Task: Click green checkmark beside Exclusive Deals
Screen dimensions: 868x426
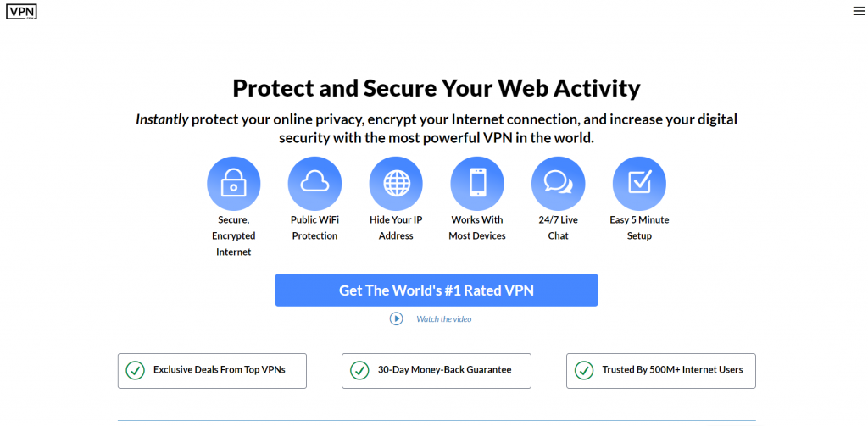Action: click(x=134, y=370)
